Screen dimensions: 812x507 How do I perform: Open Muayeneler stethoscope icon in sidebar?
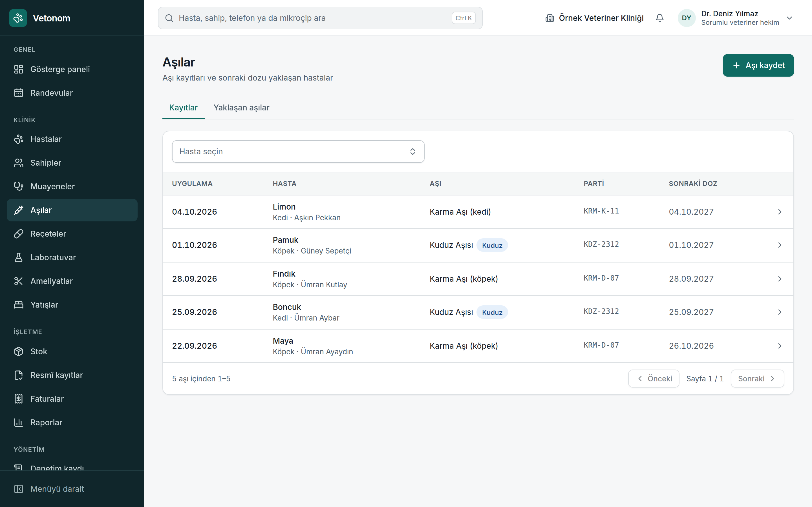(x=18, y=186)
